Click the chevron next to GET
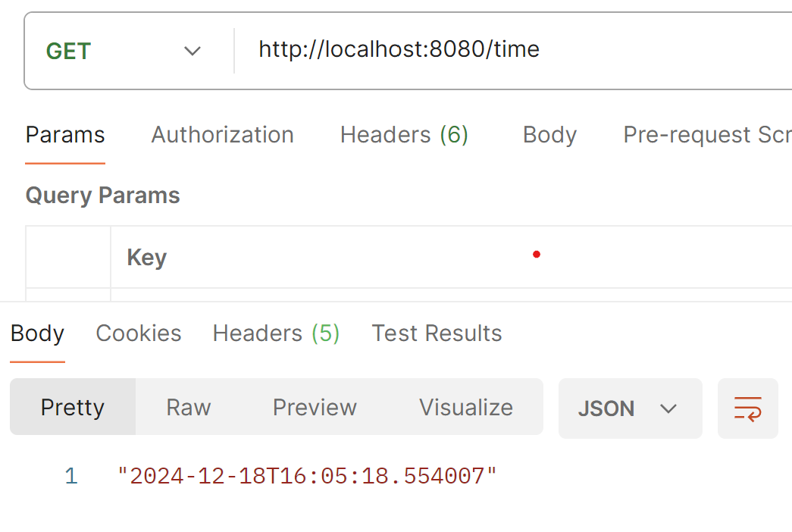Image resolution: width=792 pixels, height=532 pixels. [192, 51]
